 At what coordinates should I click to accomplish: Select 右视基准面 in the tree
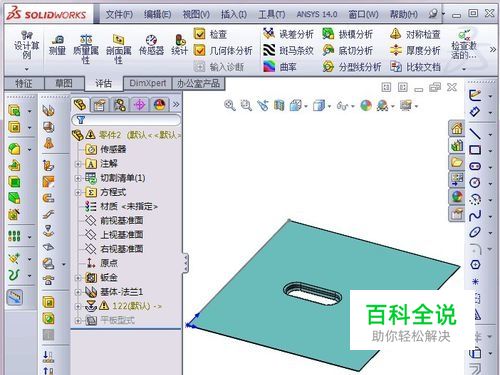pos(114,249)
